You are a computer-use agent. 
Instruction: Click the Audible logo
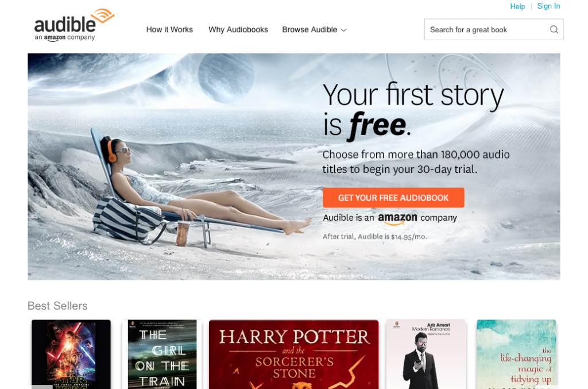tap(74, 25)
